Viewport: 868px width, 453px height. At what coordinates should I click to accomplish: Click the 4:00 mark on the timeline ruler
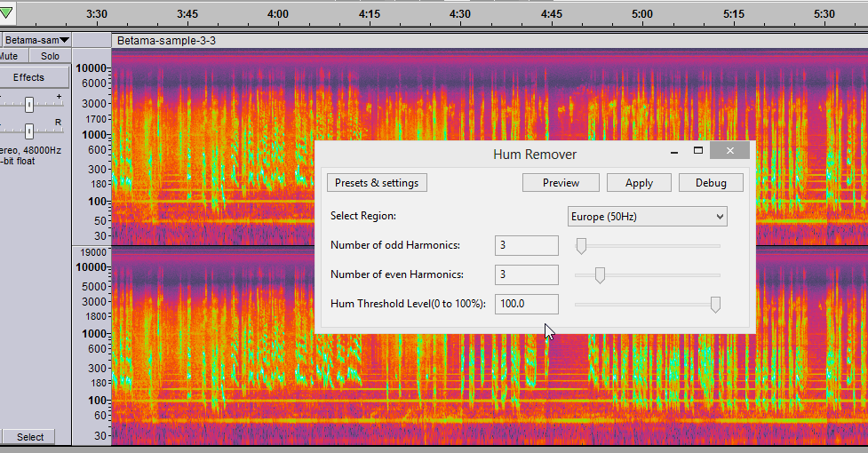pyautogui.click(x=278, y=14)
